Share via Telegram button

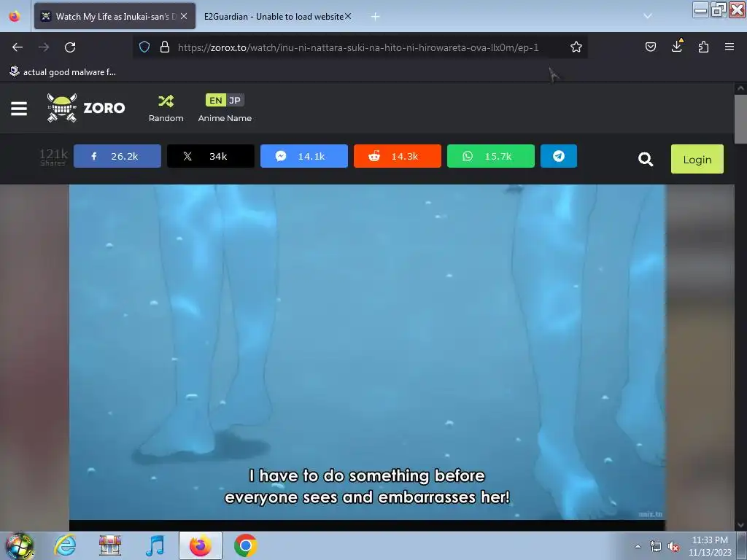point(559,156)
